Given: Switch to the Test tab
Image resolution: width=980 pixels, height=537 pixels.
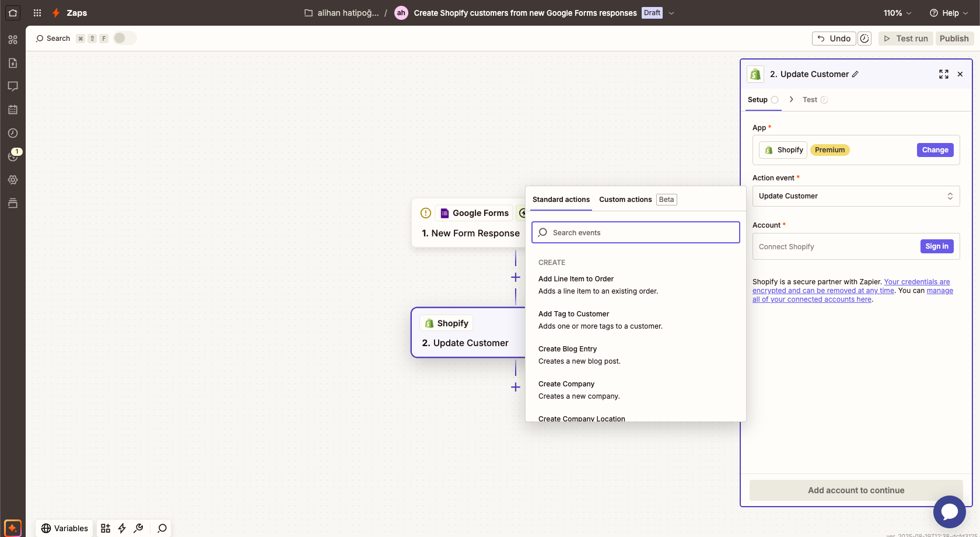Looking at the screenshot, I should pyautogui.click(x=810, y=100).
